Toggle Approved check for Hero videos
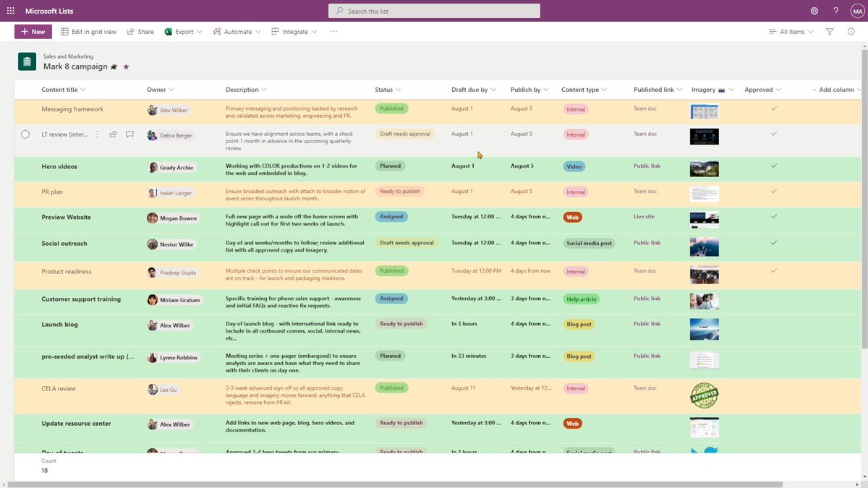The width and height of the screenshot is (868, 488). pos(774,166)
